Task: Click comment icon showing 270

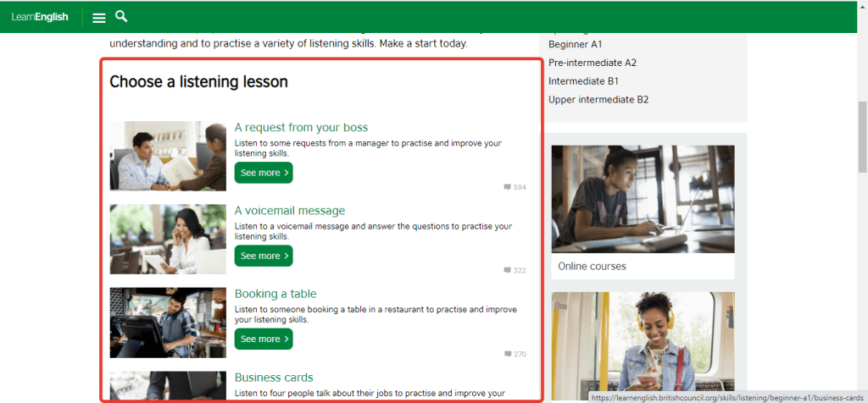Action: (x=508, y=354)
